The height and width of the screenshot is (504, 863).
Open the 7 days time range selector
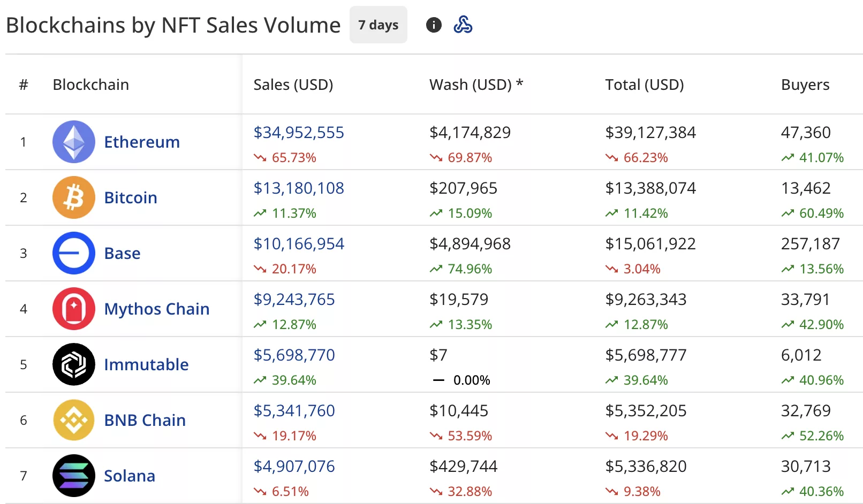pos(378,25)
